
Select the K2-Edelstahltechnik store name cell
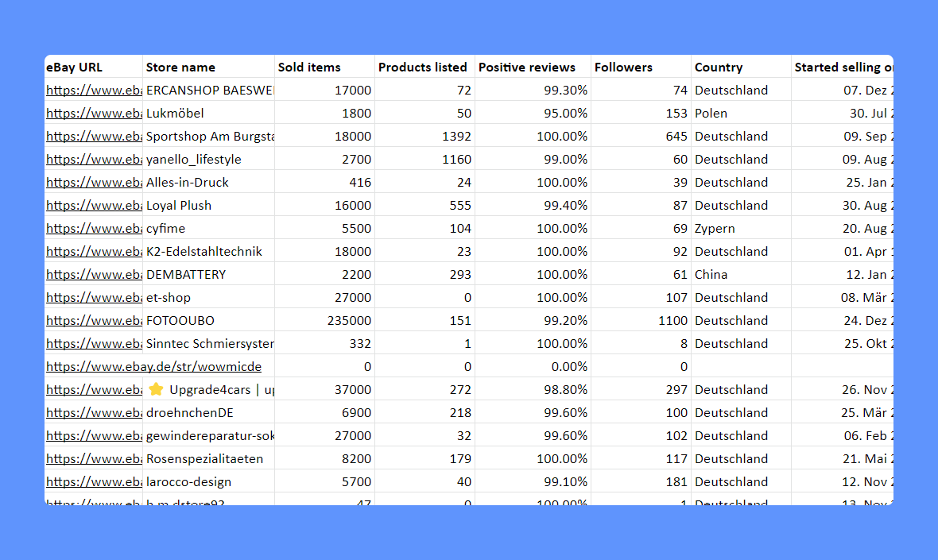204,252
